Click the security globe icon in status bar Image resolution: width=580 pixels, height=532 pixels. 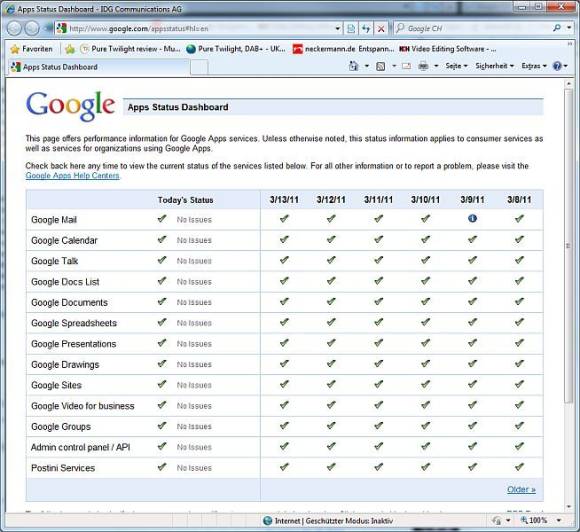pos(267,521)
